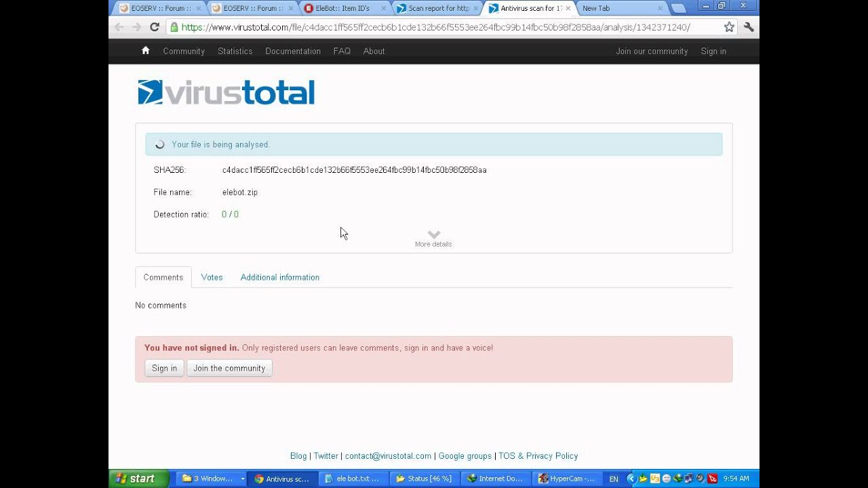Click the 9:54 AM taskbar clock
This screenshot has height=488, width=868.
point(736,479)
